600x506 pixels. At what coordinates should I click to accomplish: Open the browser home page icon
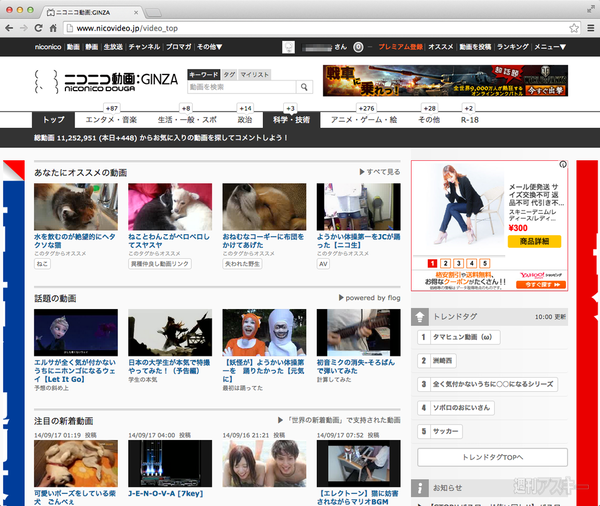(x=53, y=28)
